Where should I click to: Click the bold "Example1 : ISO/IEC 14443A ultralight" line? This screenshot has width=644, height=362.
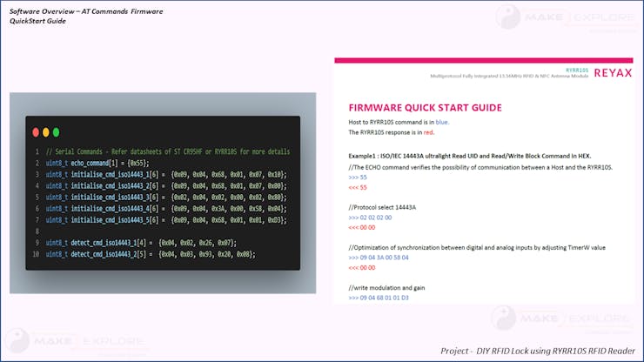coord(469,156)
